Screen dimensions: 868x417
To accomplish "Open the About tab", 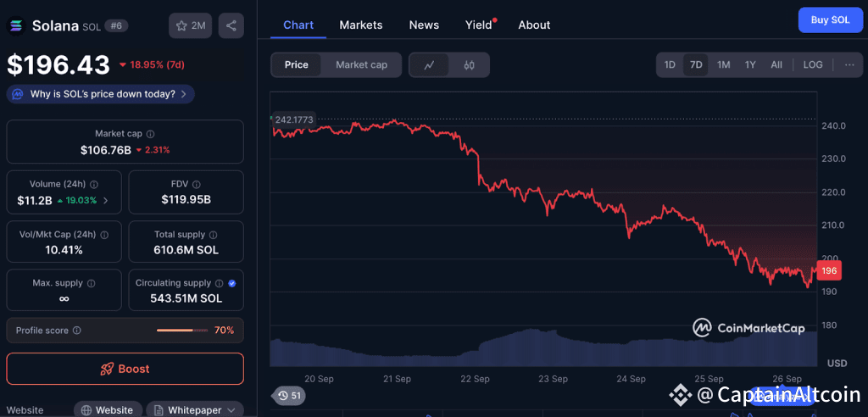I will pyautogui.click(x=534, y=25).
